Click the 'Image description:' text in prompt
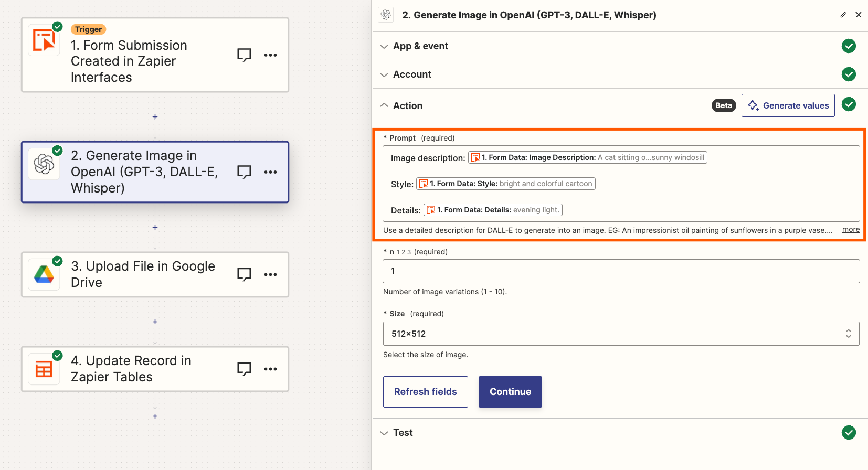The height and width of the screenshot is (470, 868). (428, 158)
